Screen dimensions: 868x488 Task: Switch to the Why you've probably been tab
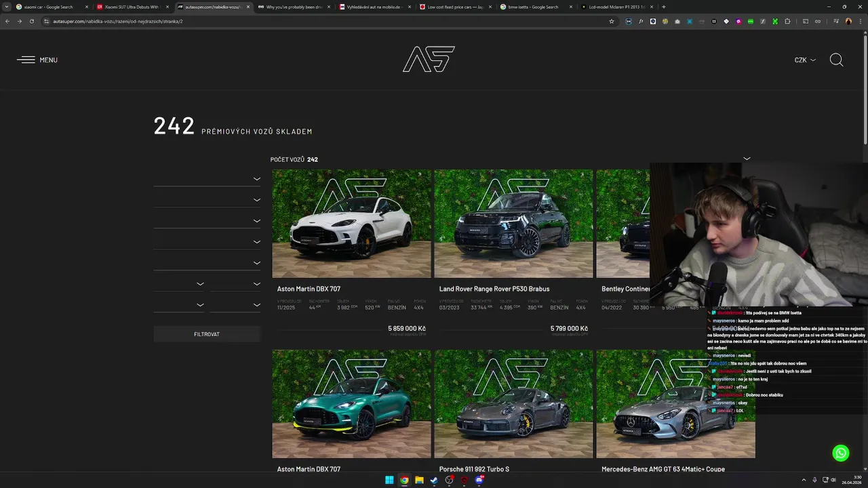point(294,7)
